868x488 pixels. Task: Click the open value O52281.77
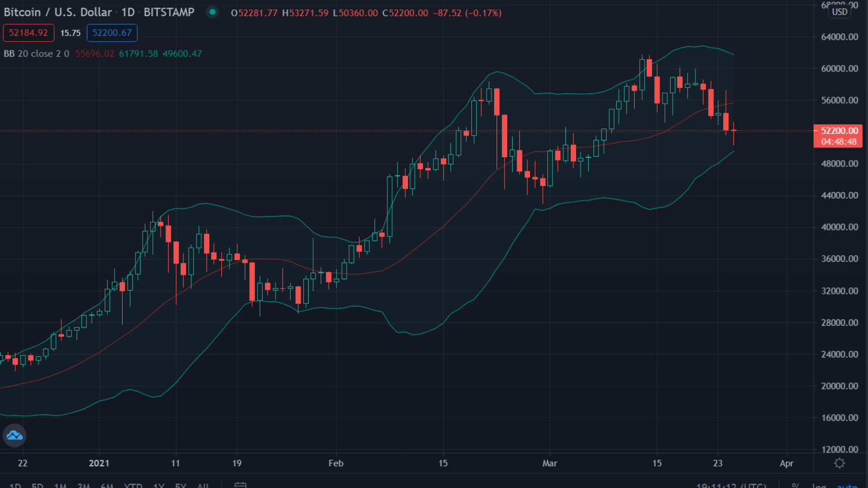click(254, 12)
